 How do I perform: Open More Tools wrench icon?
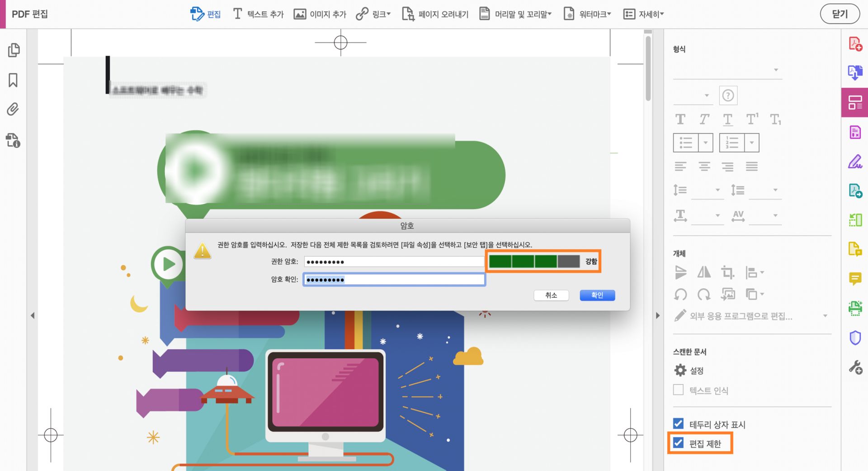click(855, 367)
